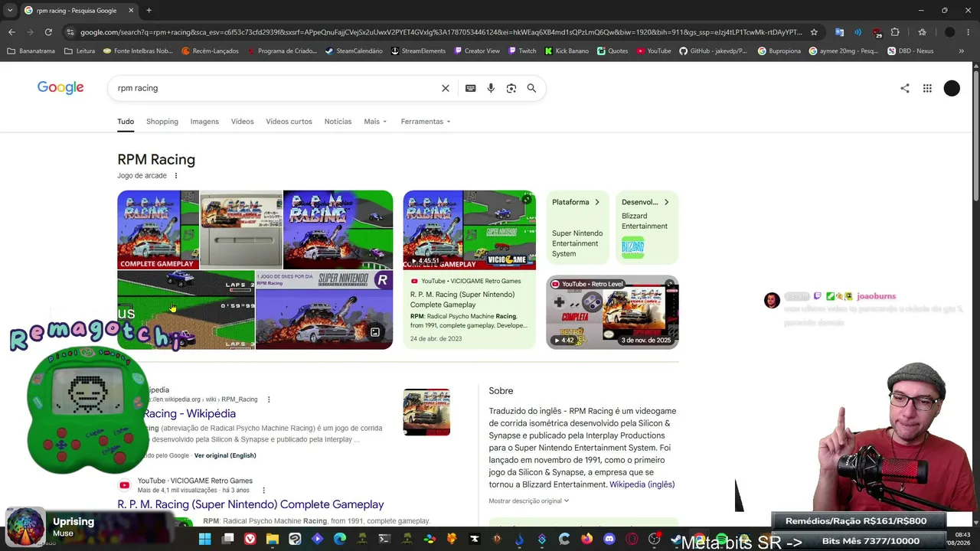980x551 pixels.
Task: Switch to the Notícias results tab
Action: (x=338, y=122)
